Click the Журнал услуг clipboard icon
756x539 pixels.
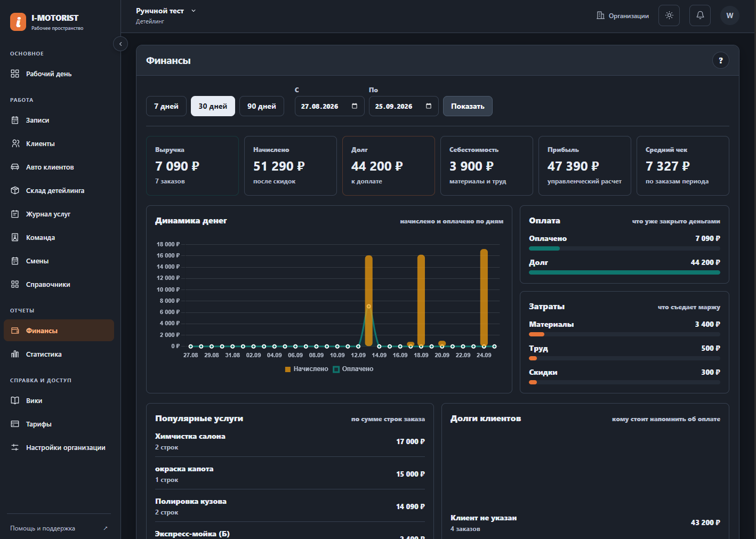(x=15, y=214)
